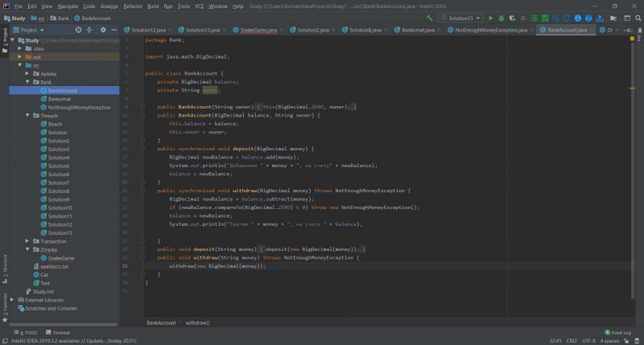Change CRLF line separator setting

572,341
